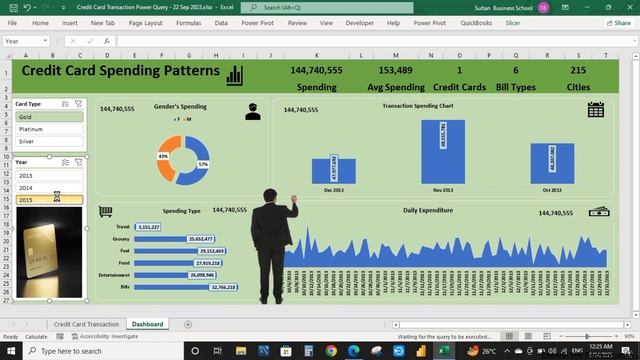Toggle multi-select on Year slicer
This screenshot has width=640, height=360.
pyautogui.click(x=65, y=162)
